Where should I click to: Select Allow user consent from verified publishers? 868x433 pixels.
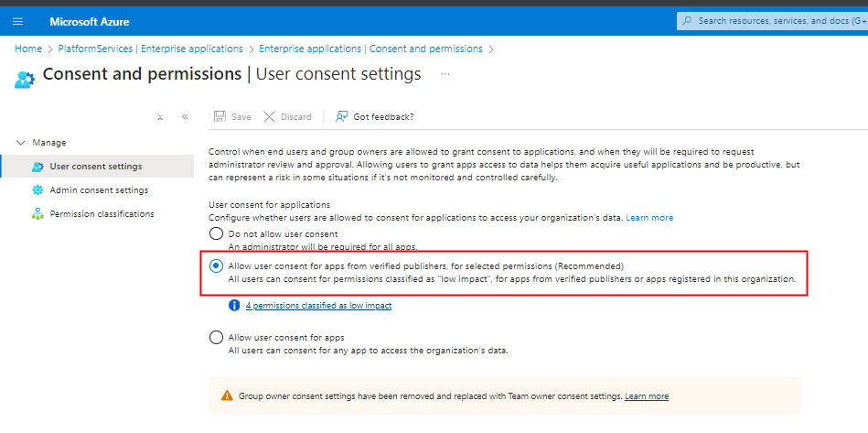tap(216, 265)
